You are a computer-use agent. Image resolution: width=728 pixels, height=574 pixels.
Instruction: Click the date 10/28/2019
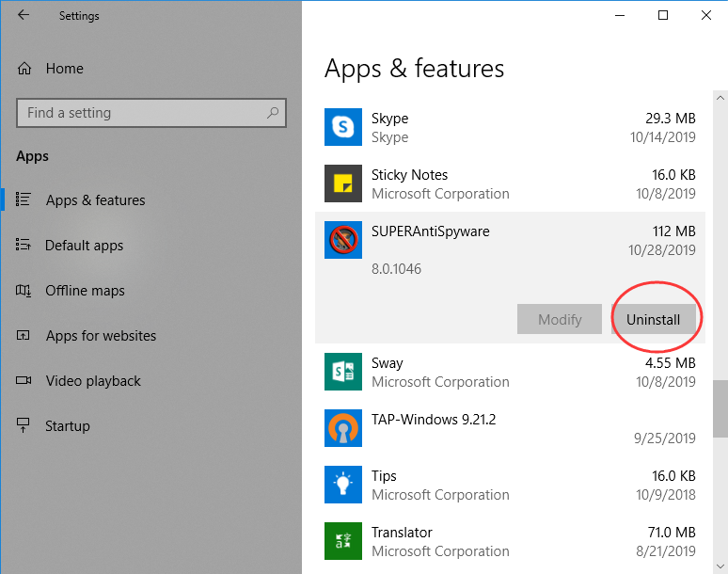click(661, 250)
